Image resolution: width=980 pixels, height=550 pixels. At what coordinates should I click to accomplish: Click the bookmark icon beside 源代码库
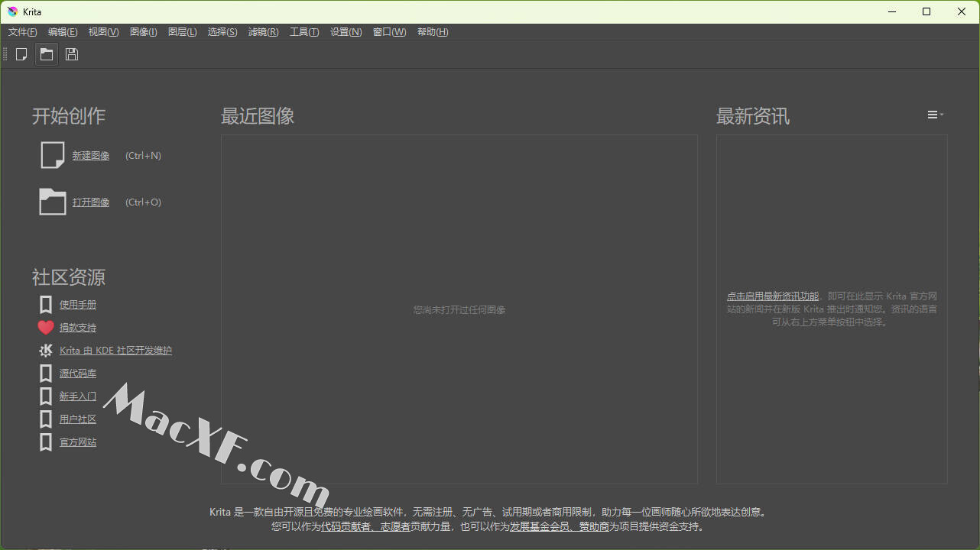click(x=46, y=374)
